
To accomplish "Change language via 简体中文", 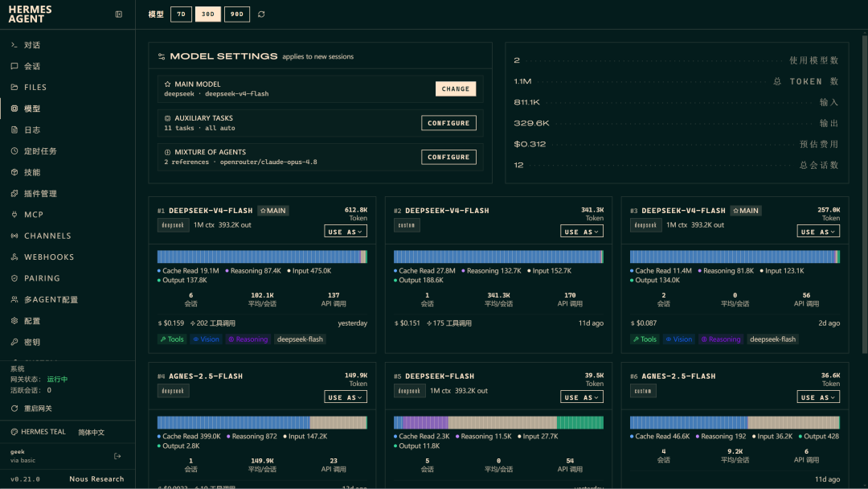I will click(92, 433).
